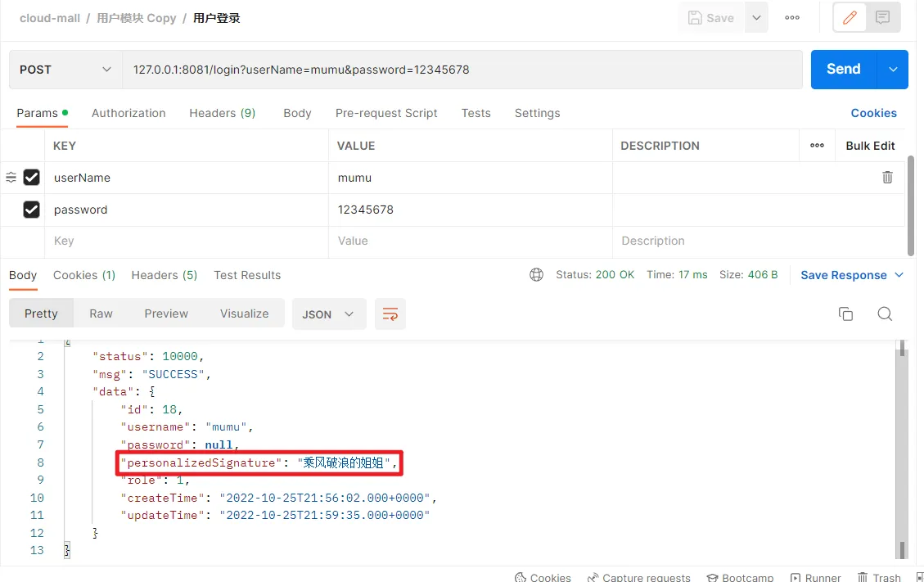Expand the Send button arrow options
This screenshot has width=924, height=582.
pyautogui.click(x=892, y=70)
